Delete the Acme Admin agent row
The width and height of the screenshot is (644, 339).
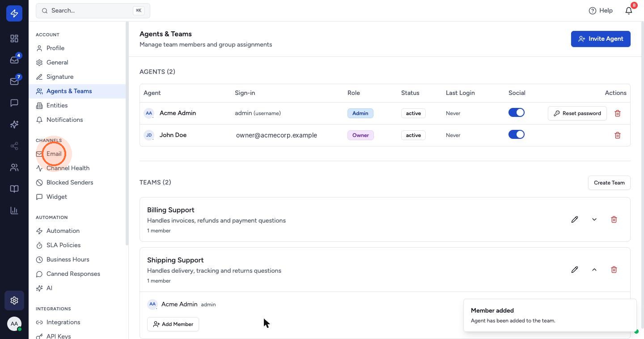pos(618,113)
